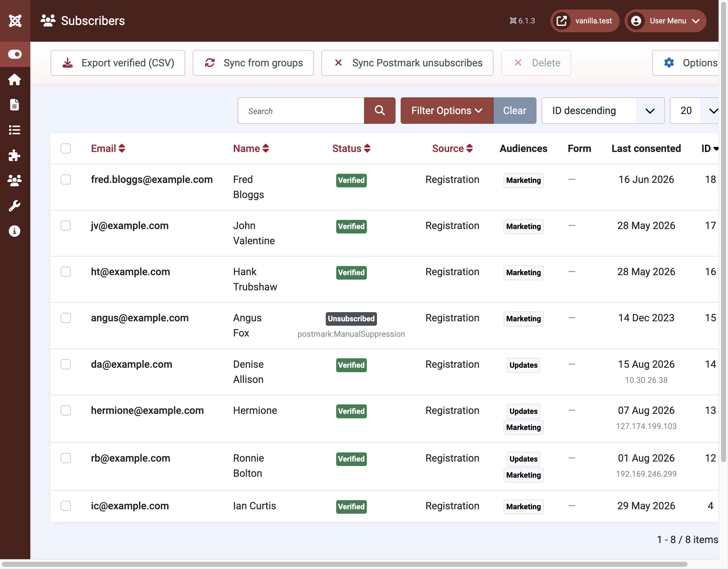Click Updates audience badge for da@example.com
The height and width of the screenshot is (569, 728).
523,365
